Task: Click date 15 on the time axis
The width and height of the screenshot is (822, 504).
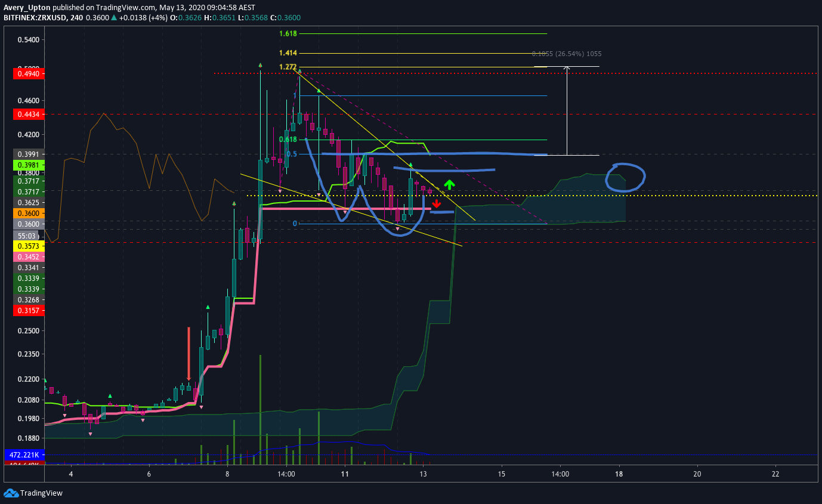Action: (501, 474)
